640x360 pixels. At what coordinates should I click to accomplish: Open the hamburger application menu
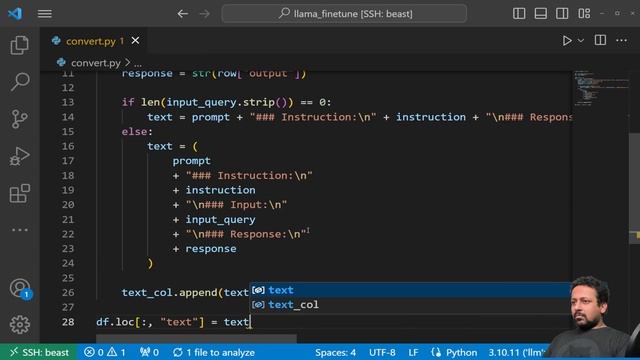[x=44, y=14]
